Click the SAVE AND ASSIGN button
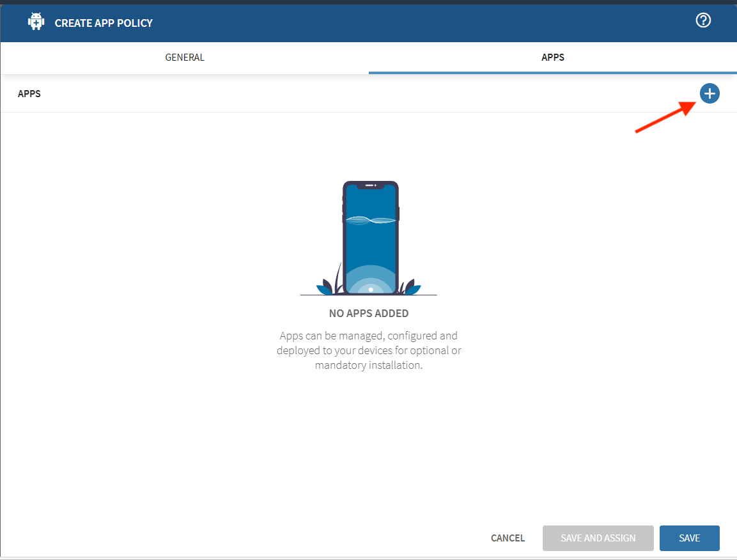 598,538
